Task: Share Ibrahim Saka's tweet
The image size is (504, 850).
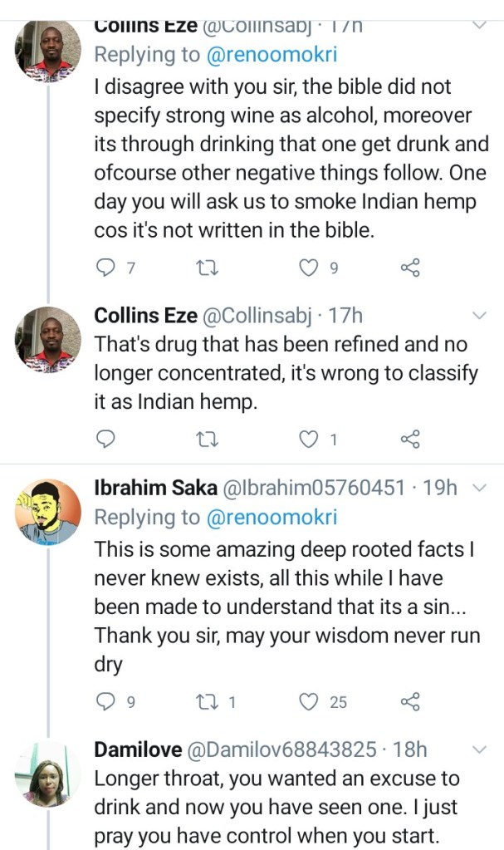Action: [410, 702]
